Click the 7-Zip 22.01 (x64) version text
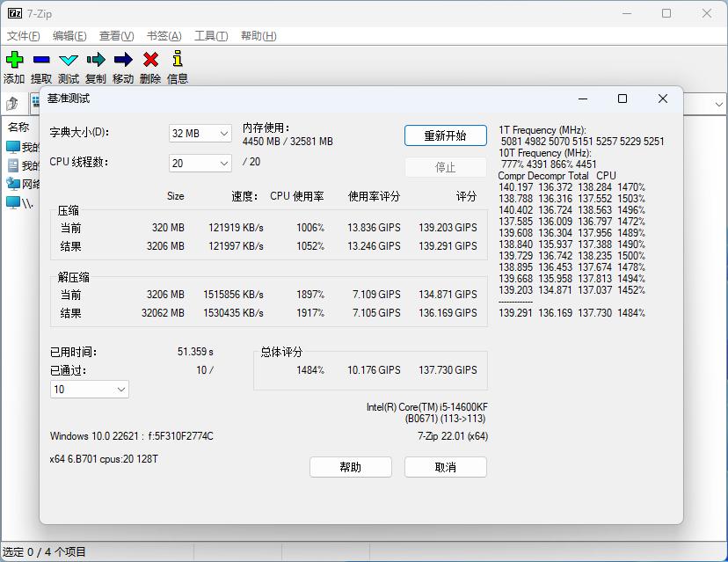The image size is (728, 562). coord(453,435)
